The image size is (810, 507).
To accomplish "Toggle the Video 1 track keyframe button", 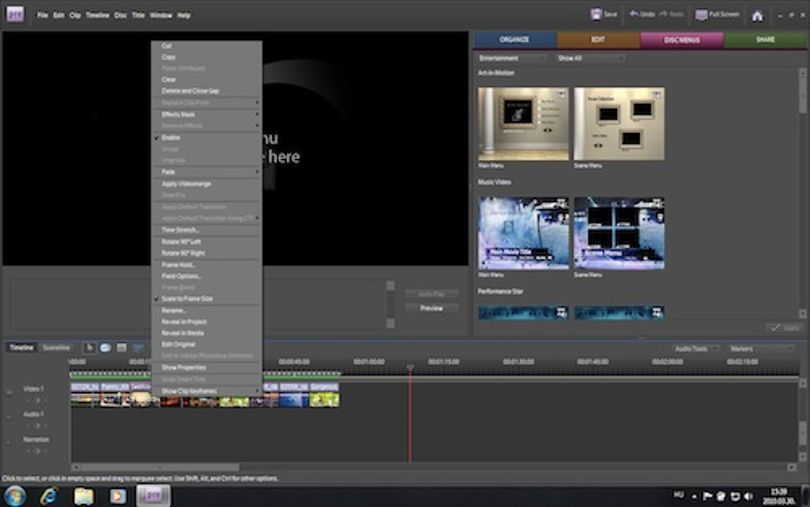I will click(x=37, y=401).
